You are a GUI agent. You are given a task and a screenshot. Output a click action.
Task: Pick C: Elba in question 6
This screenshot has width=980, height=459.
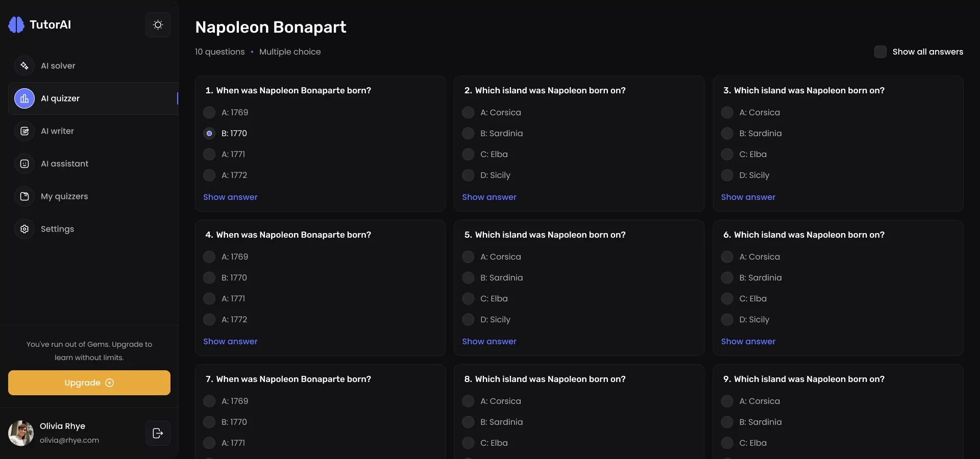[x=727, y=298]
